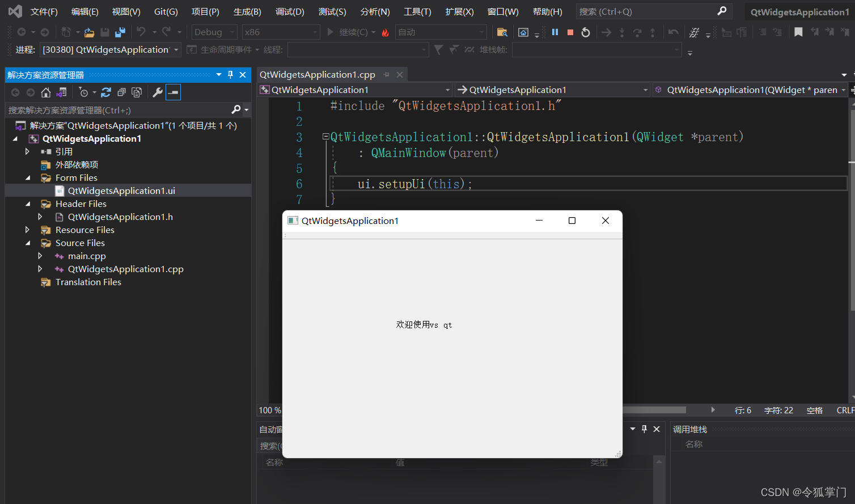Click Show Next Statement arrow icon
The image size is (855, 504).
click(607, 32)
